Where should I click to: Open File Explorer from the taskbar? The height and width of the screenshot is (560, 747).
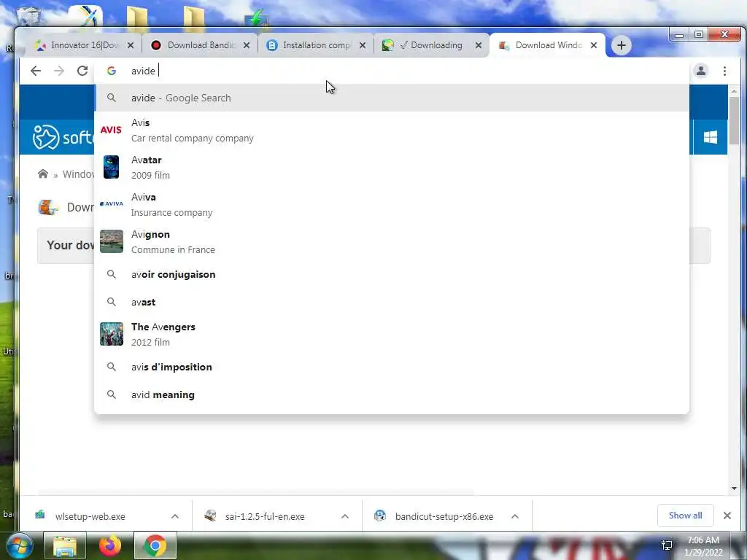pyautogui.click(x=65, y=545)
